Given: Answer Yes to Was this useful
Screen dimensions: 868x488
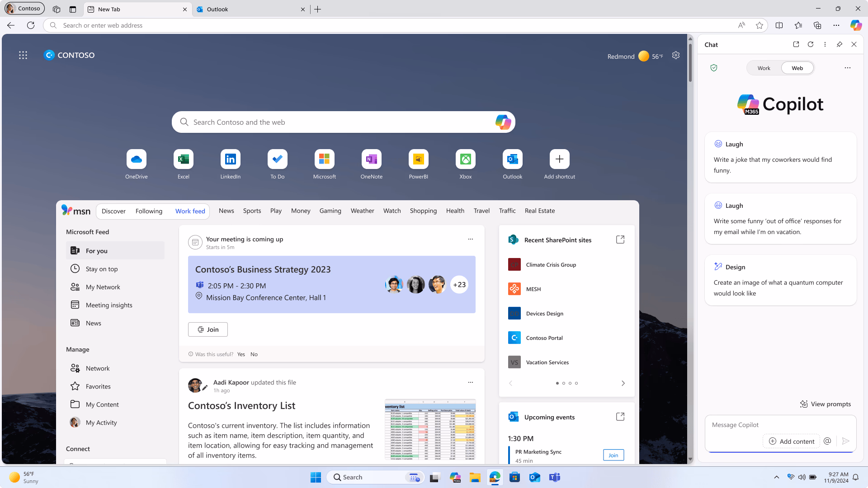Looking at the screenshot, I should click(x=241, y=354).
